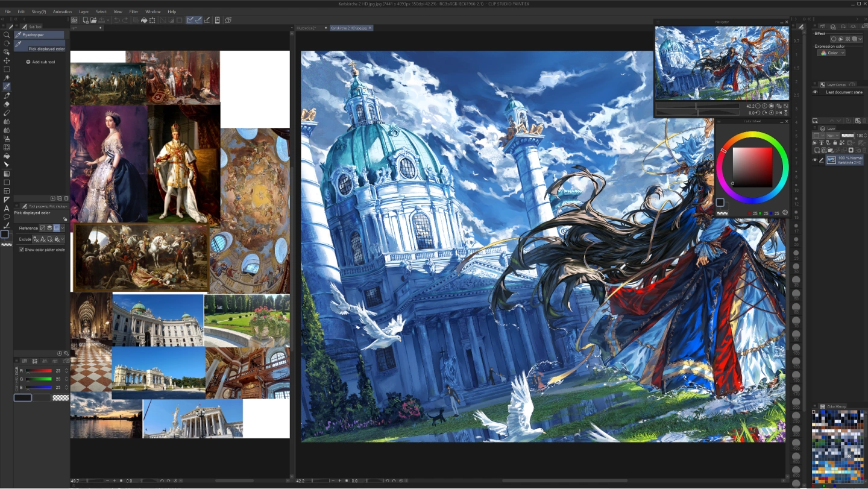Select Pick displayed color sub tool
Viewport: 868px width, 489px height.
pyautogui.click(x=39, y=45)
